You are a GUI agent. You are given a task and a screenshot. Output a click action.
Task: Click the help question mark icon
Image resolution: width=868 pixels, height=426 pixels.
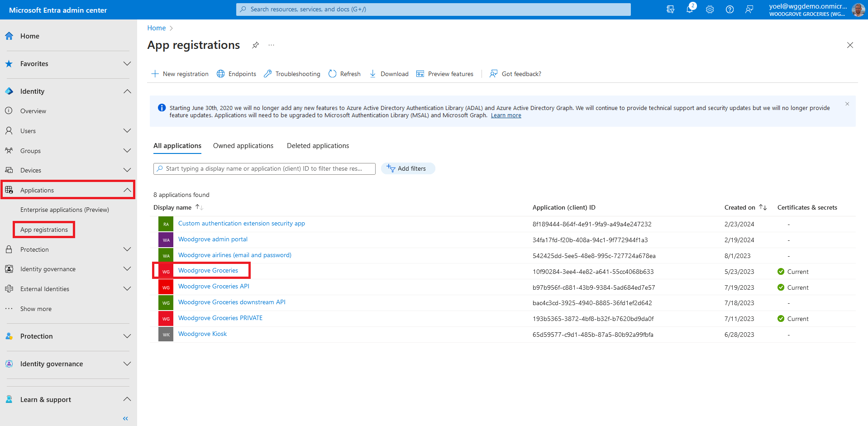(x=730, y=10)
